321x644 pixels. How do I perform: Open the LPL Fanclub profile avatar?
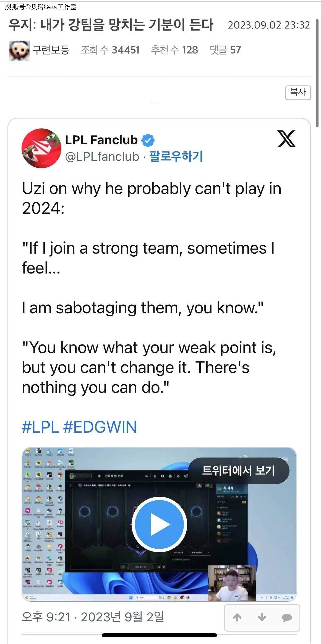click(41, 148)
